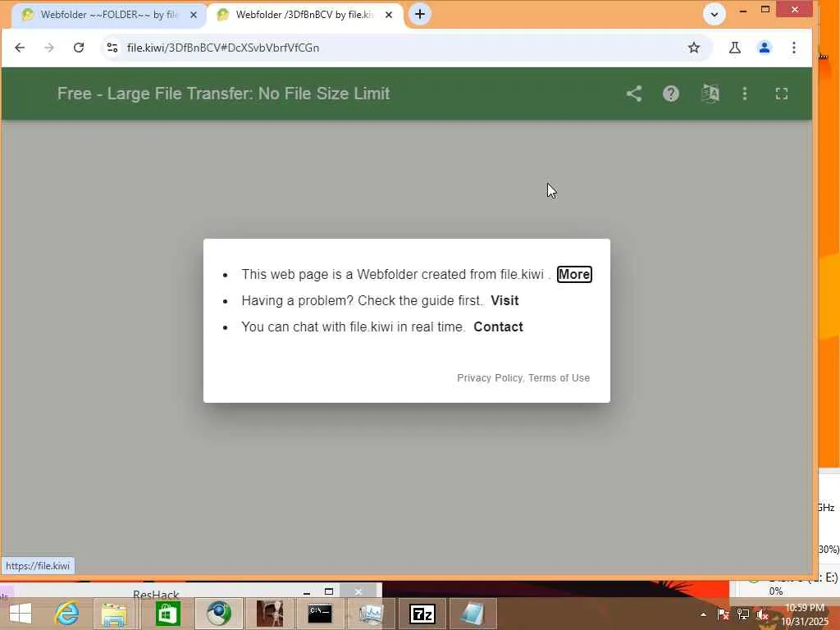This screenshot has width=840, height=630.
Task: Open the Visit guide link
Action: (504, 300)
